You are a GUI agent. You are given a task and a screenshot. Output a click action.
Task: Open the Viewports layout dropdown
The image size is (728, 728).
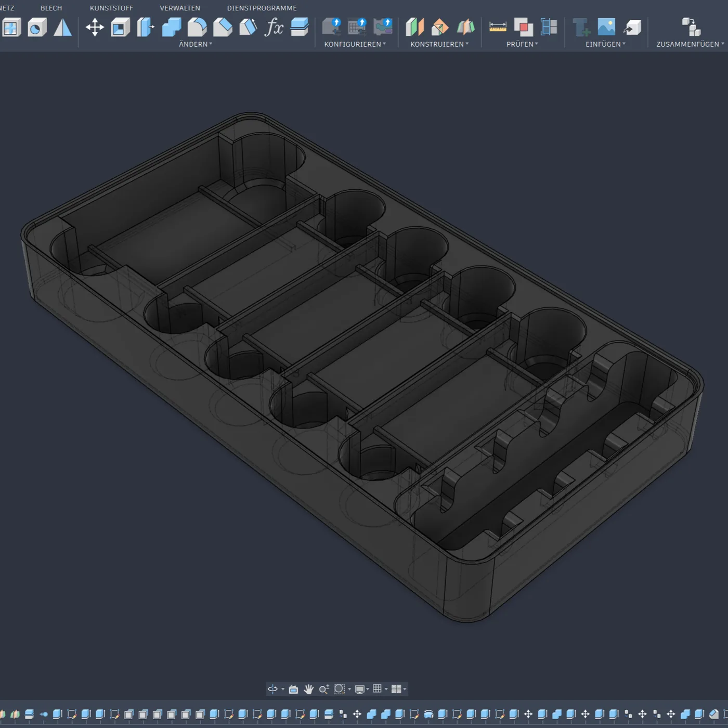[x=398, y=689]
